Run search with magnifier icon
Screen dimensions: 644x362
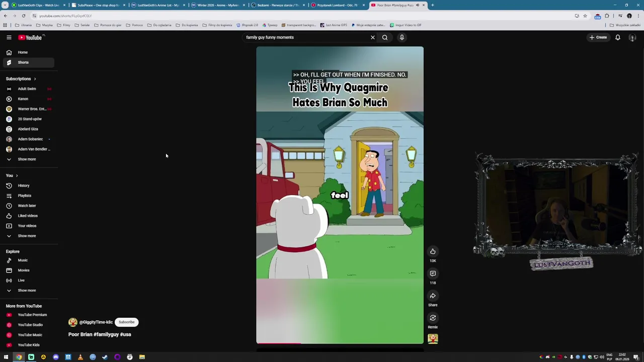(385, 37)
